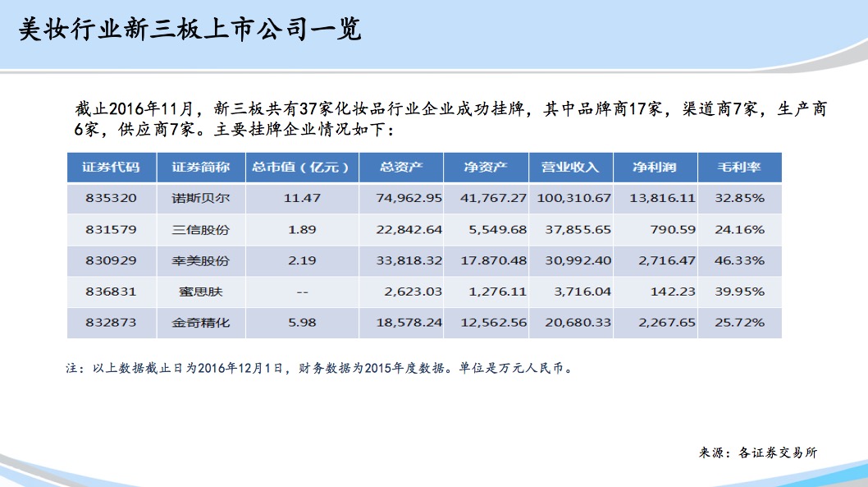The image size is (868, 487).
Task: Click the 总市值（亿元） column header
Action: pos(302,167)
